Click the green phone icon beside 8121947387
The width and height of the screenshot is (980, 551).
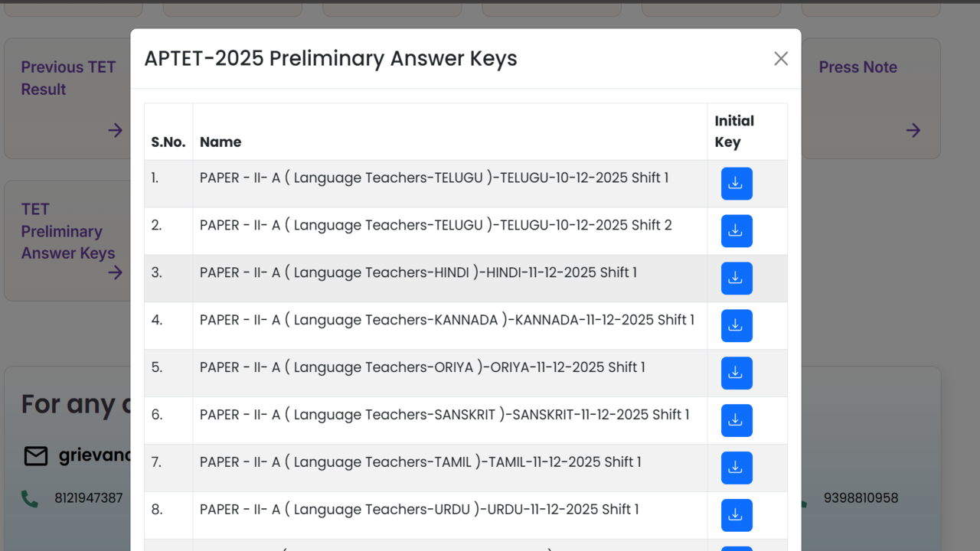[x=30, y=499]
